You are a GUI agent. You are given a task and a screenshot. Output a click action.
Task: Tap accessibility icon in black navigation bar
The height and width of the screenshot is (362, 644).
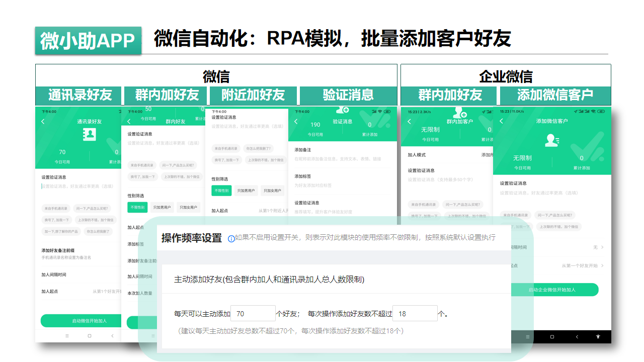[598, 336]
